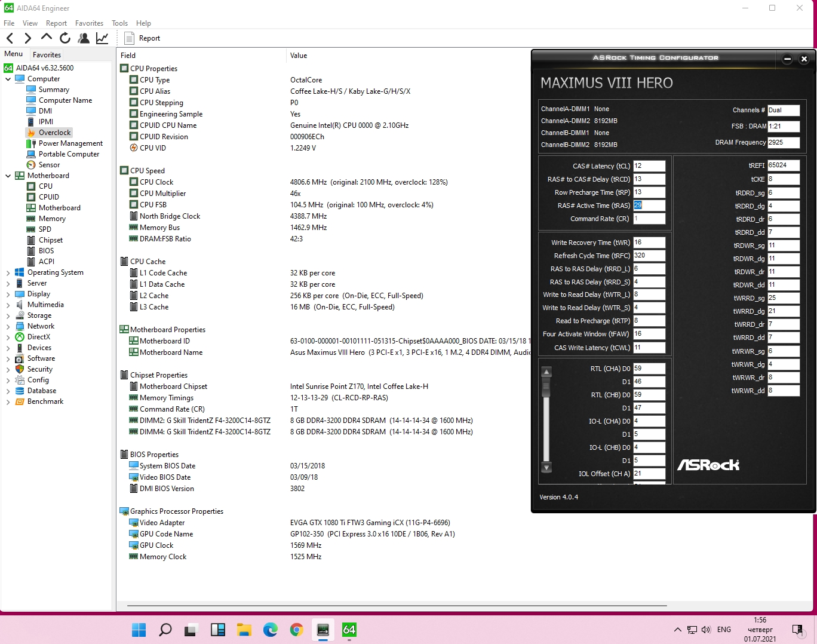Open the Windows Start menu
The image size is (817, 644).
click(x=139, y=630)
